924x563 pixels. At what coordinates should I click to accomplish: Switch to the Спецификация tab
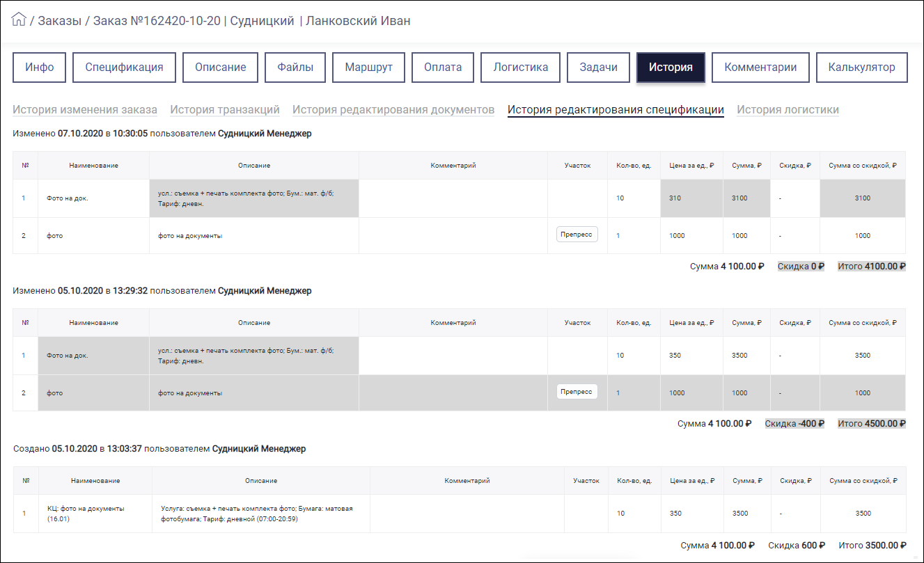[124, 68]
